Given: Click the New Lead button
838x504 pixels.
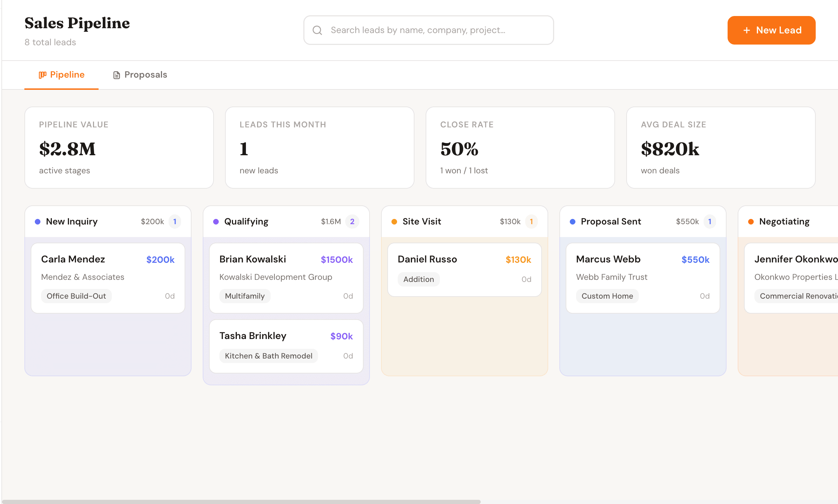Looking at the screenshot, I should pyautogui.click(x=771, y=30).
